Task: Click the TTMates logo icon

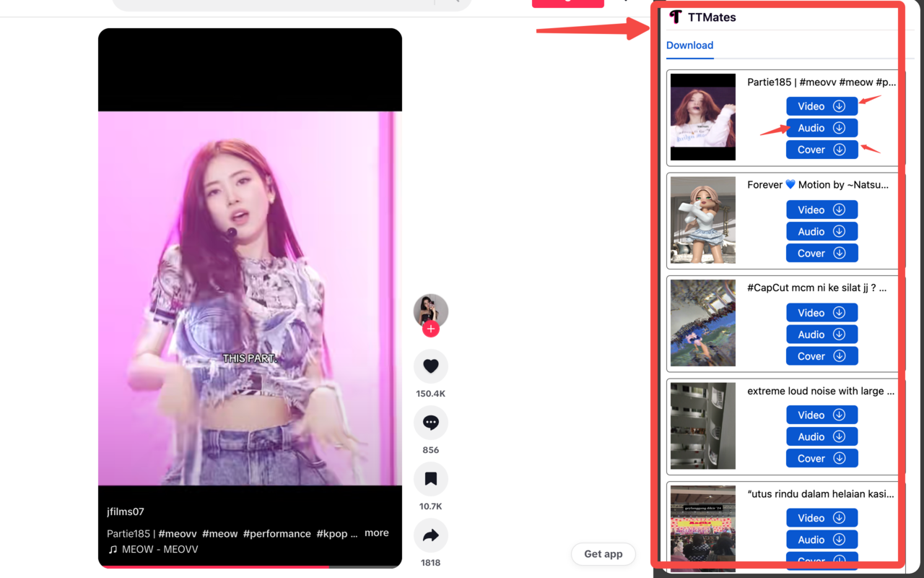Action: [674, 17]
